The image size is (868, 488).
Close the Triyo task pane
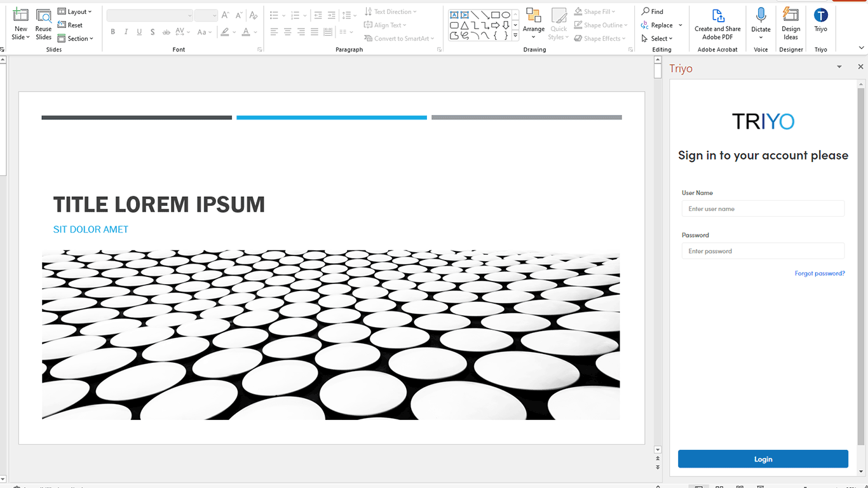(860, 67)
